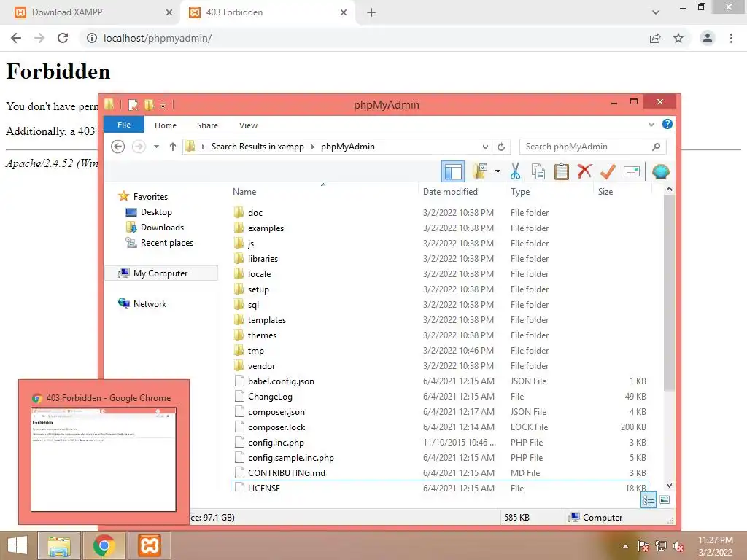
Task: Open Action Center flag tray icon
Action: coord(643,546)
